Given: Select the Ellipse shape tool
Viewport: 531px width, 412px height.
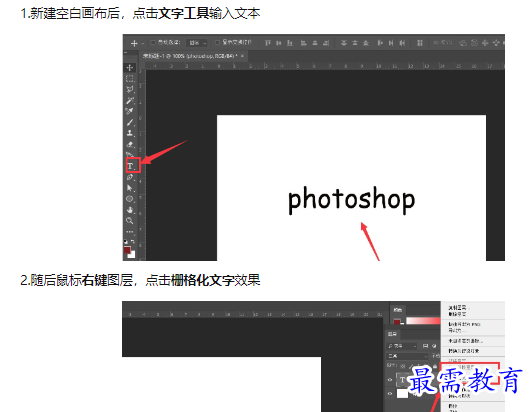Looking at the screenshot, I should click(130, 199).
